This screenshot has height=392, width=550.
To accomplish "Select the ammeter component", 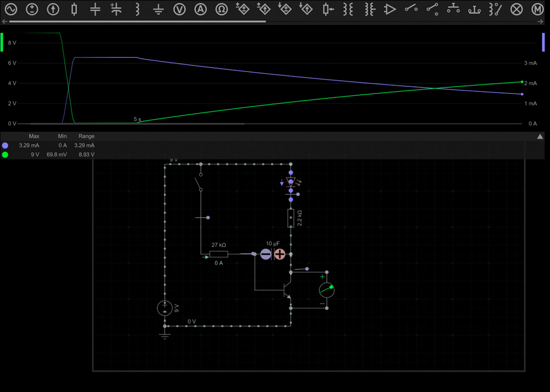I will (x=201, y=9).
